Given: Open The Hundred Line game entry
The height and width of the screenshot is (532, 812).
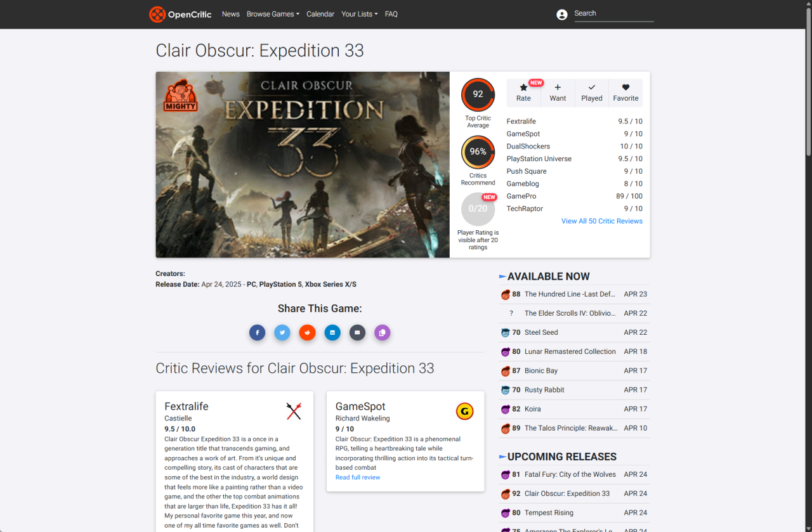Looking at the screenshot, I should 570,294.
